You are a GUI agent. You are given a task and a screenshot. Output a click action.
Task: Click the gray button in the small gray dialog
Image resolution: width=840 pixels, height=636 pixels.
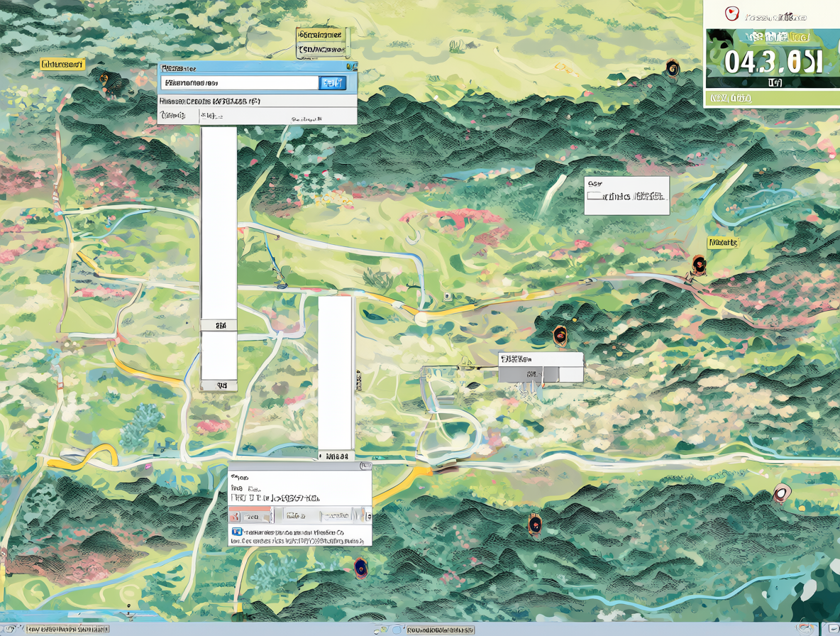click(529, 374)
